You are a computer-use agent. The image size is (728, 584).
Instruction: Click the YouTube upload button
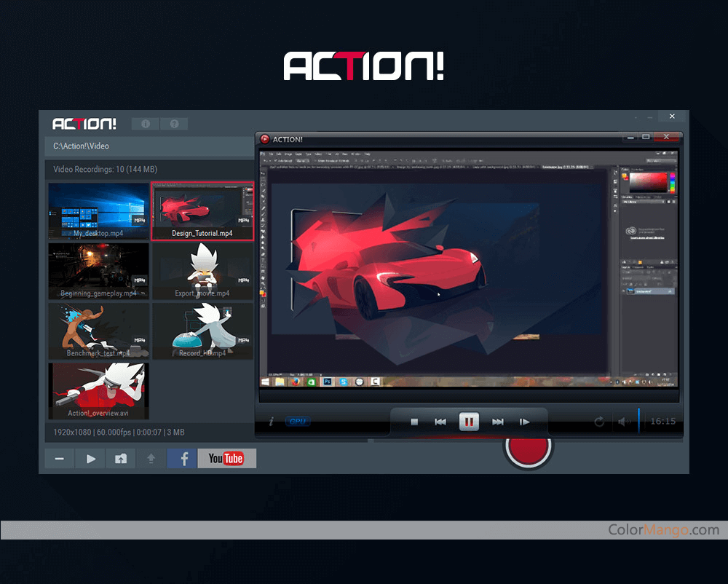226,458
